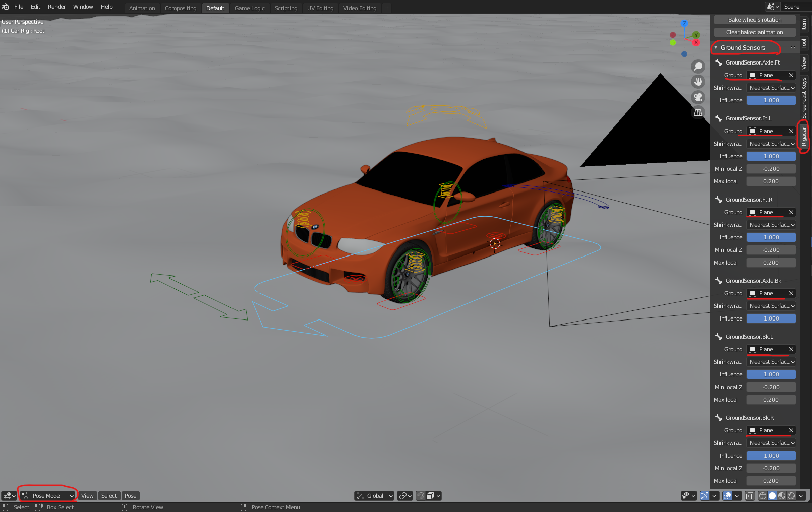Toggle show gizmo icon
Viewport: 812px width, 512px height.
[x=705, y=496]
